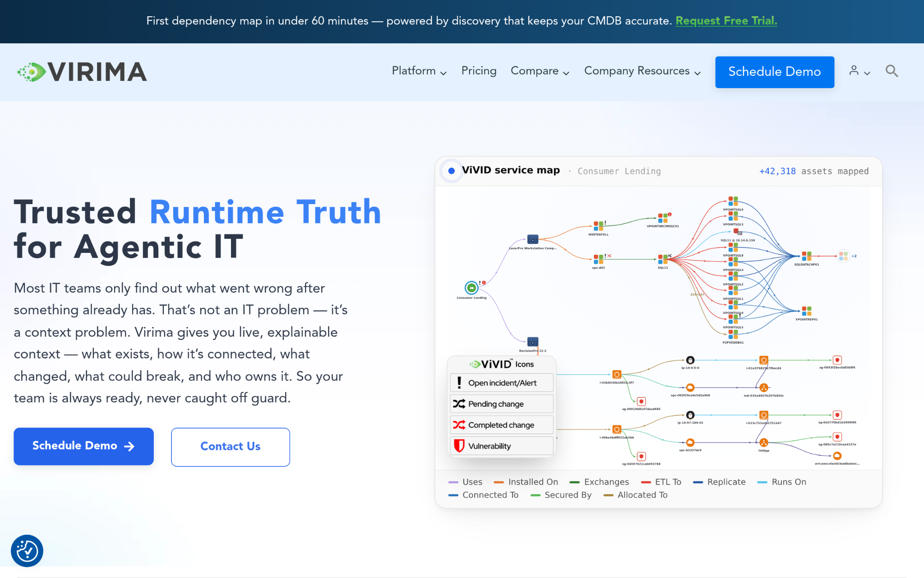Expand the Company Resources dropdown

point(642,71)
